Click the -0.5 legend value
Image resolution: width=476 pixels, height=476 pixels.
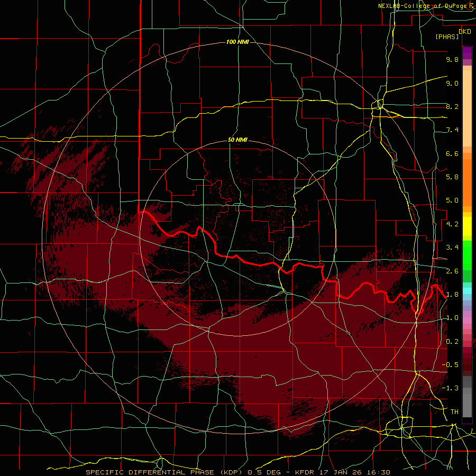[x=450, y=365]
